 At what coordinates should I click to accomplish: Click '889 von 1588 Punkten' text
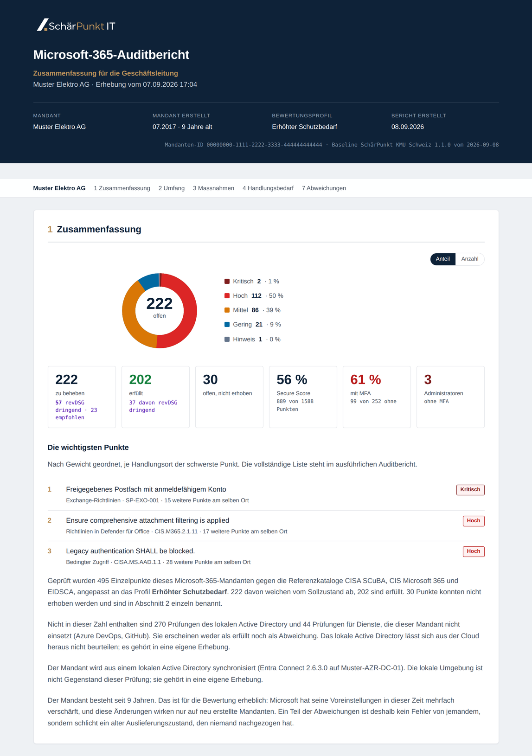pos(295,405)
